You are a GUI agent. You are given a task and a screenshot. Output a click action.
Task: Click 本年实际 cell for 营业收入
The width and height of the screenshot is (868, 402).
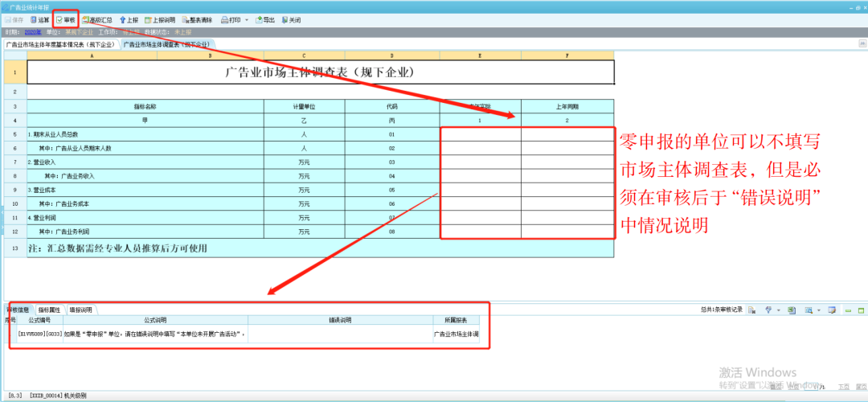tap(481, 162)
